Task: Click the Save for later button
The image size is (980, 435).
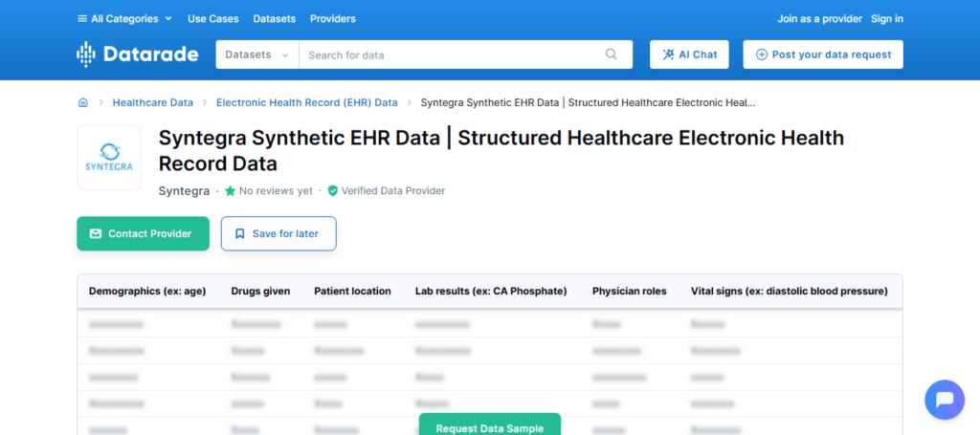Action: point(278,233)
